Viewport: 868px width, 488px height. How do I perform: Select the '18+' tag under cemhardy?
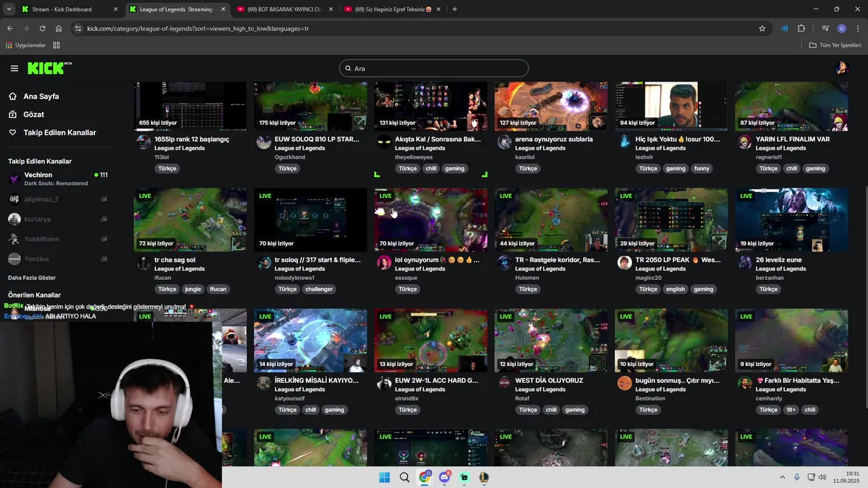pyautogui.click(x=791, y=410)
